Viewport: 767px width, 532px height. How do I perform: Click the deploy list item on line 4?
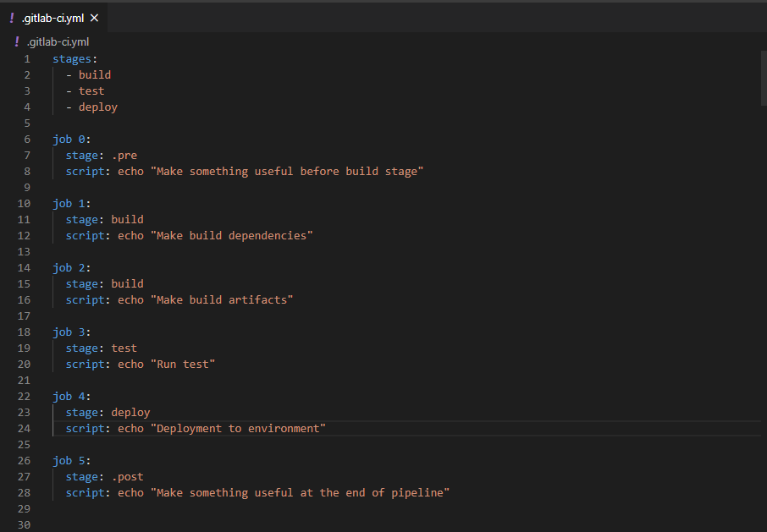click(x=97, y=107)
